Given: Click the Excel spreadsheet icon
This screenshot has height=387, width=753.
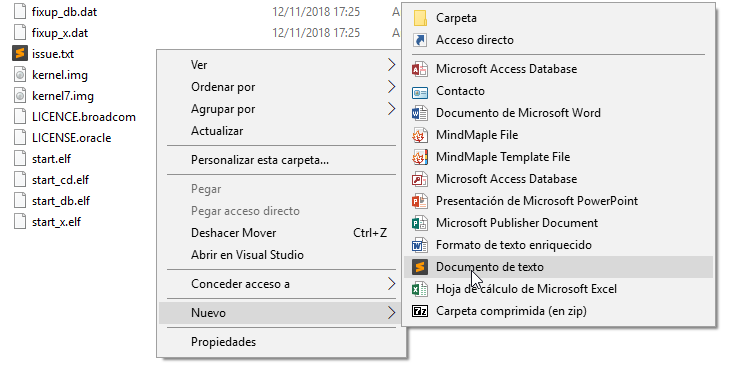Looking at the screenshot, I should (x=420, y=289).
